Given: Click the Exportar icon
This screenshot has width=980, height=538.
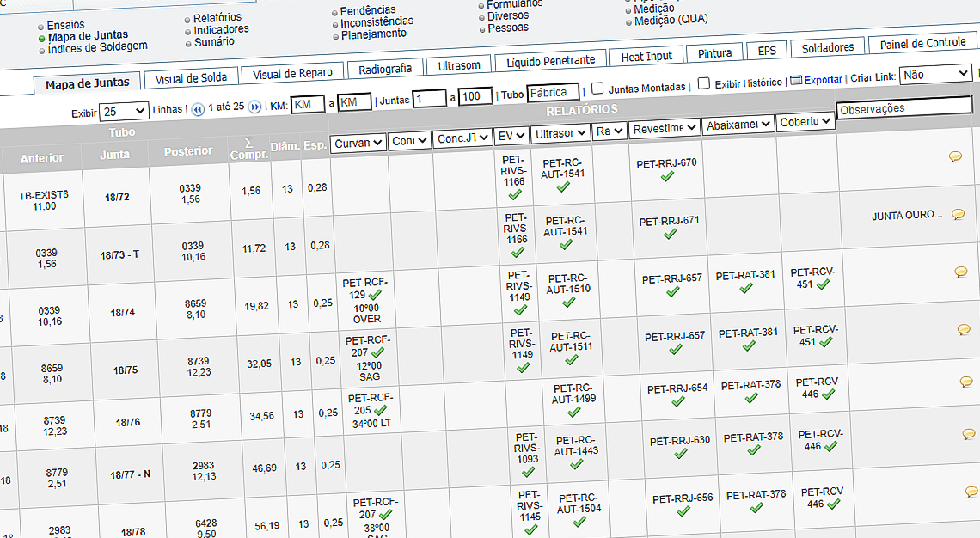Looking at the screenshot, I should 795,80.
